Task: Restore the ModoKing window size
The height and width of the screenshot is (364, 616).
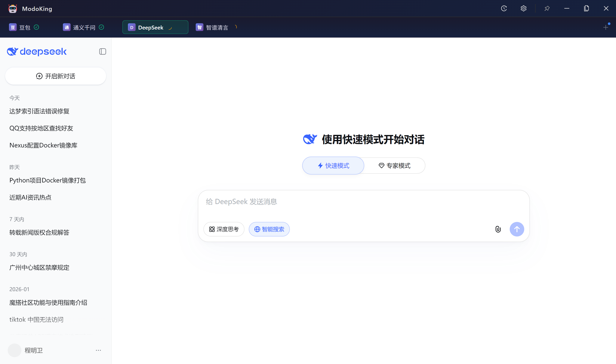Action: pos(586,9)
